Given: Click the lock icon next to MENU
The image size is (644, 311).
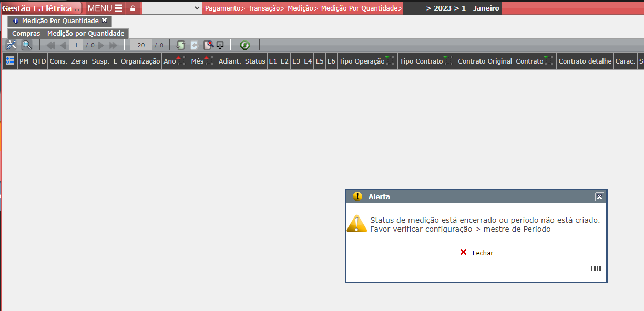Looking at the screenshot, I should tap(132, 8).
